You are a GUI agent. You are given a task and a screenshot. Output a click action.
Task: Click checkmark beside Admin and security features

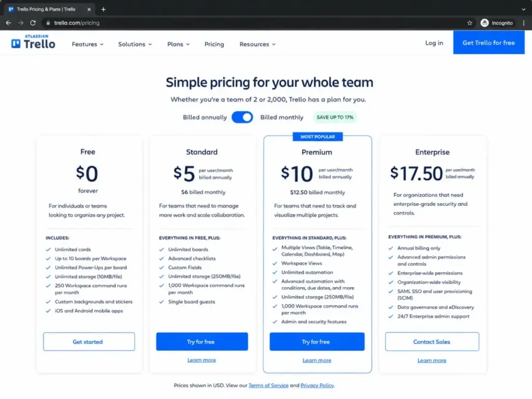tap(275, 322)
